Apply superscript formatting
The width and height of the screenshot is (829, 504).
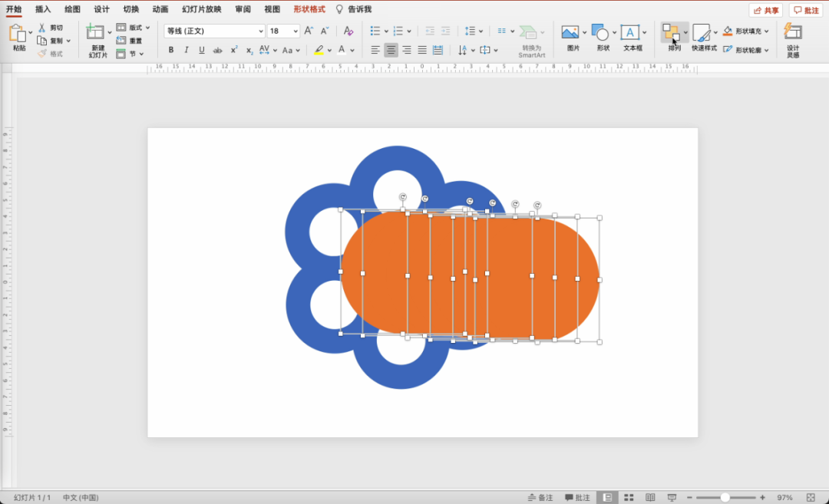(233, 50)
